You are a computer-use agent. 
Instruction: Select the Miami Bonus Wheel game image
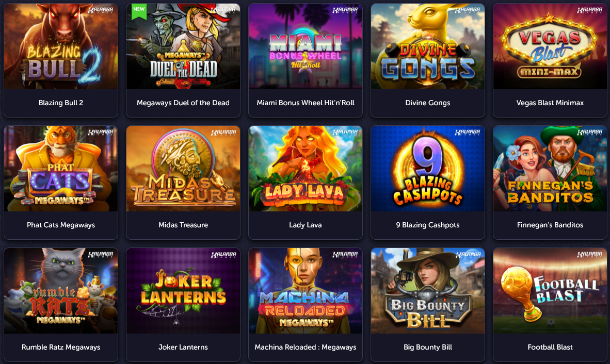(x=306, y=46)
